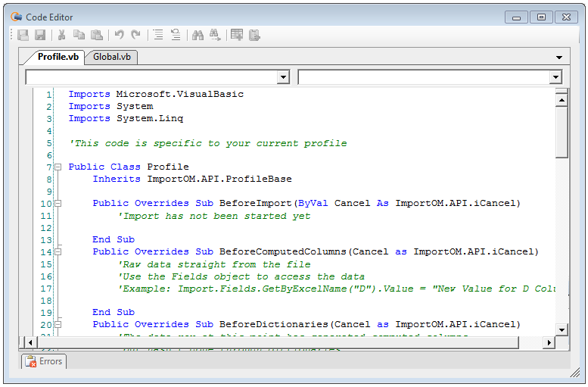Screen dimensions: 588x387
Task: Switch to the Global.vb tab
Action: [x=112, y=57]
